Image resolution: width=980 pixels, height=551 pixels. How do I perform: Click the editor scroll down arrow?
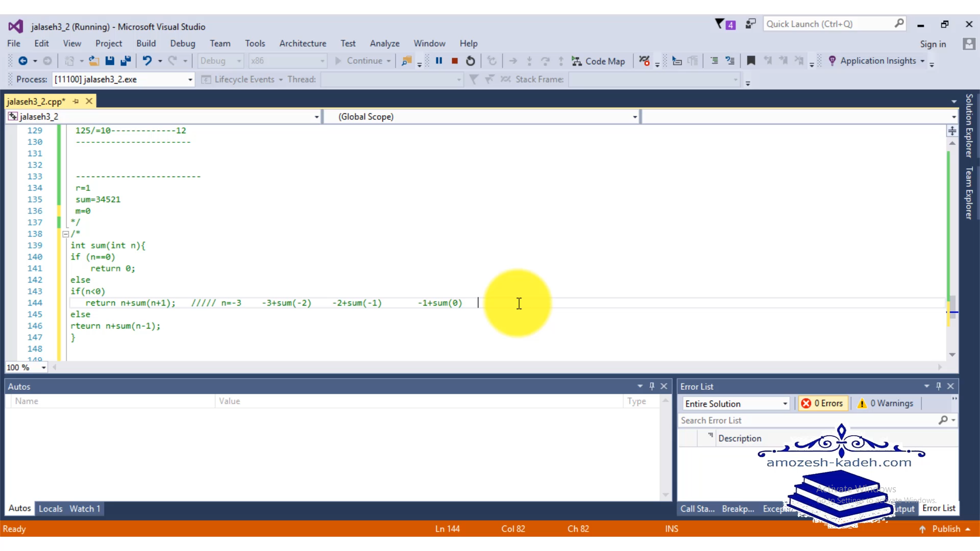pos(952,355)
